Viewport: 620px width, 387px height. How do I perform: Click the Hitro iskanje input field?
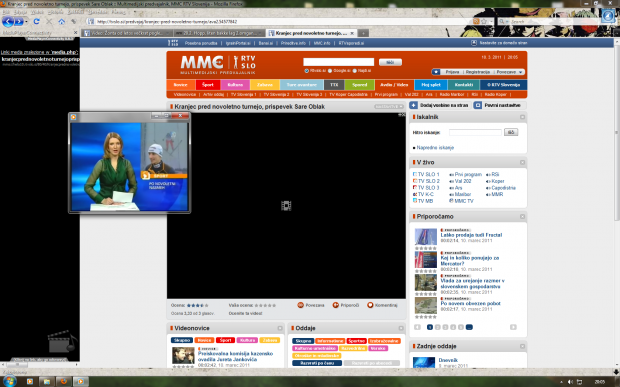point(475,132)
